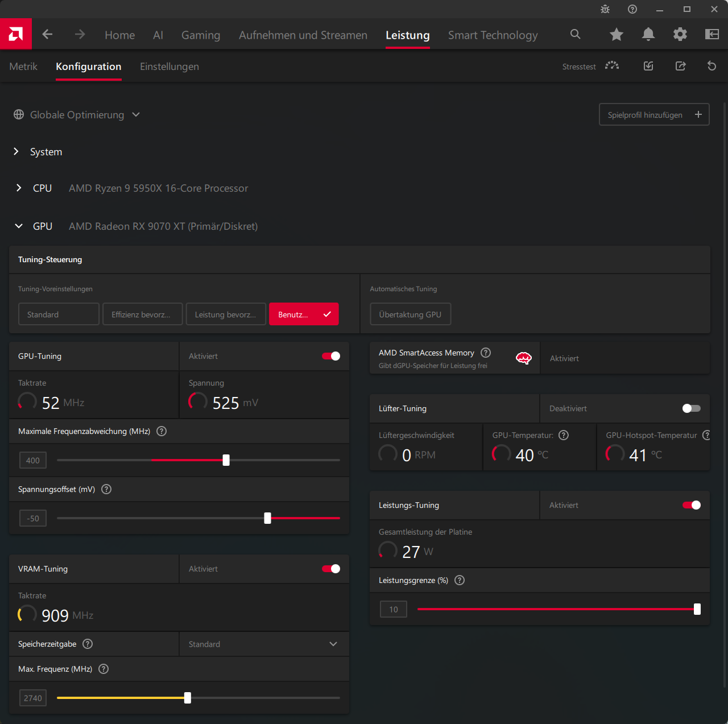Open help for Spannungsoffset
Viewport: 728px width, 724px height.
coord(106,489)
